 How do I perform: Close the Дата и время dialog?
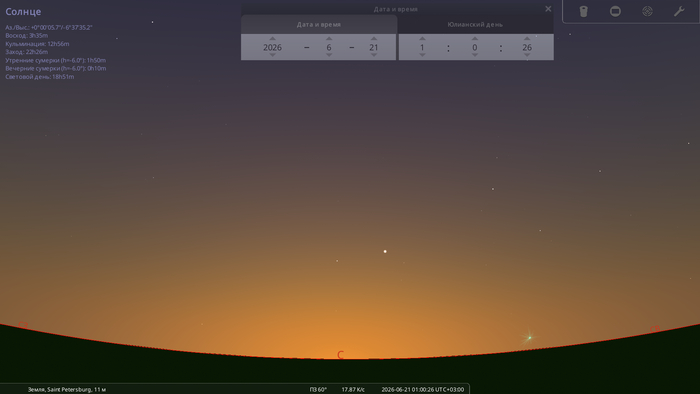[548, 8]
